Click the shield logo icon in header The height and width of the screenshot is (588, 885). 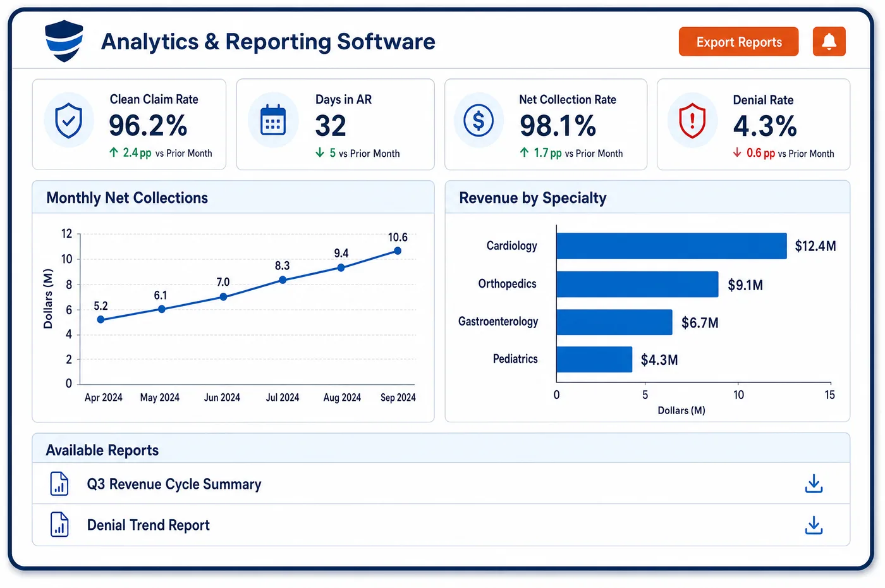(64, 41)
